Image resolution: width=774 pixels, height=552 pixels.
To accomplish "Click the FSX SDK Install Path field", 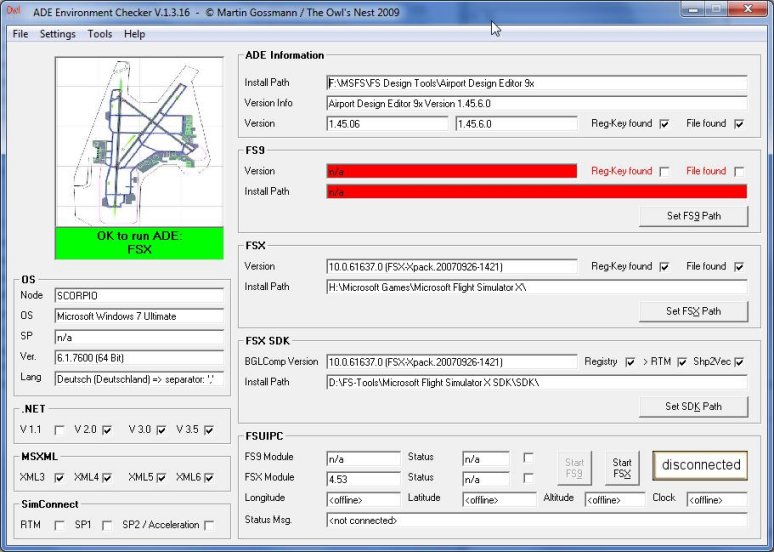I will 537,383.
